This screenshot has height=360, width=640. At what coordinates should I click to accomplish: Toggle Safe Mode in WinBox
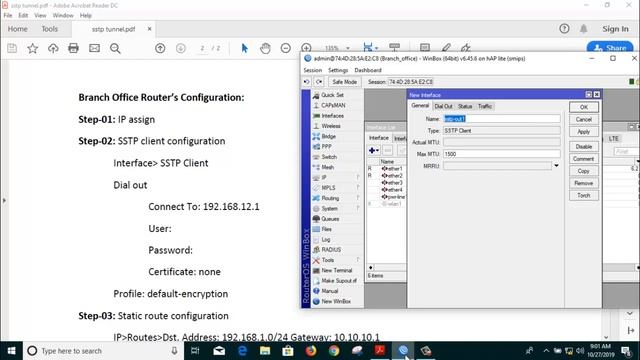coord(344,82)
